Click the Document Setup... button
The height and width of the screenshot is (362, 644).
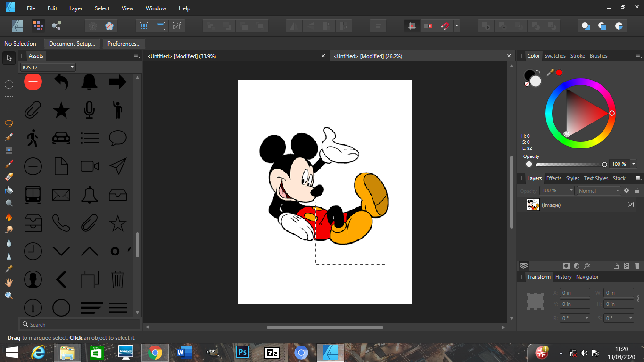[x=72, y=44]
